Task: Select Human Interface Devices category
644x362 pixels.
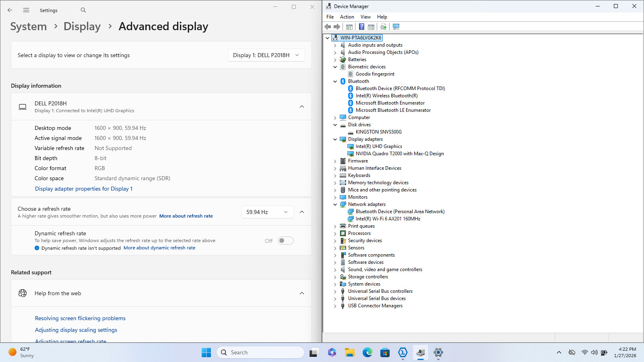Action: [x=375, y=168]
